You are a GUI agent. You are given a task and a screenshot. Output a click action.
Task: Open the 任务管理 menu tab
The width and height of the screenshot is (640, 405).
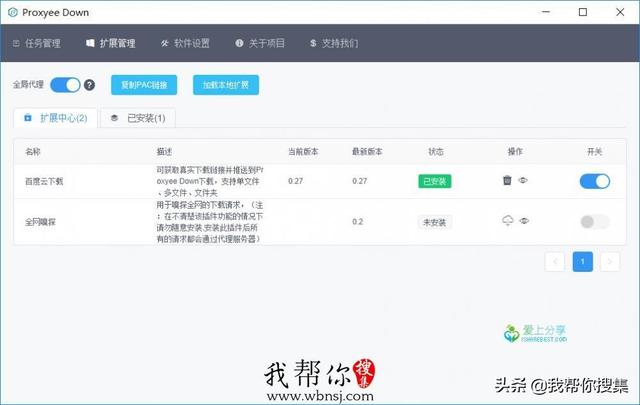tap(37, 43)
